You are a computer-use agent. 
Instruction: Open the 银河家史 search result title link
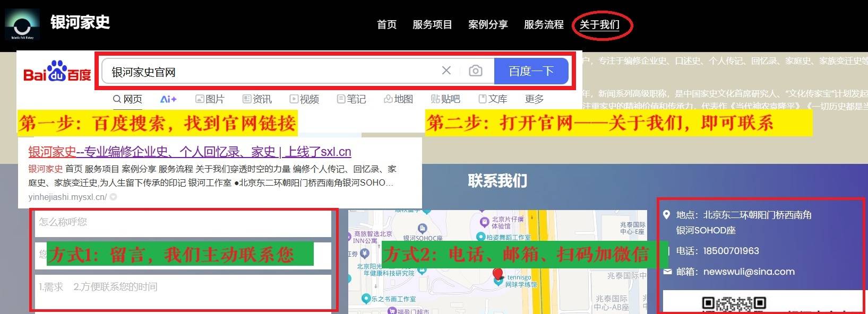(190, 152)
